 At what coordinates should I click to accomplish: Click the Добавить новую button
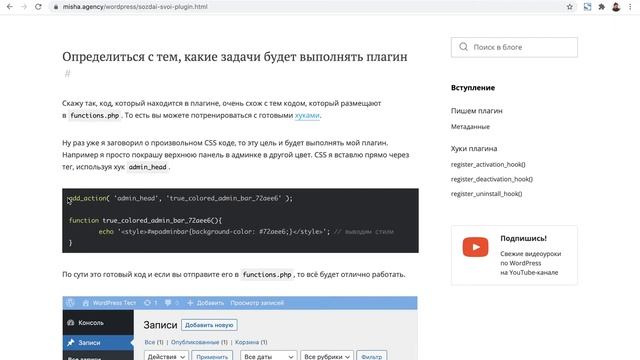click(209, 325)
